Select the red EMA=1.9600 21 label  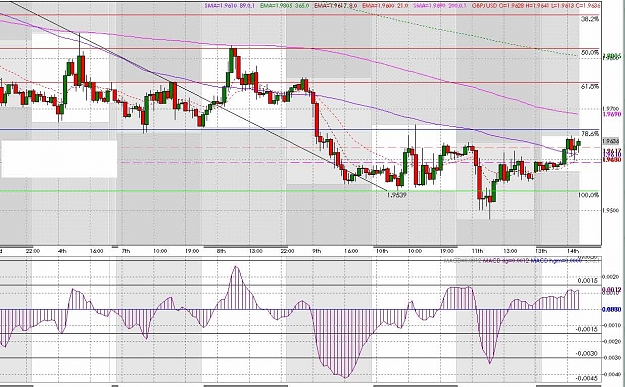click(x=385, y=6)
